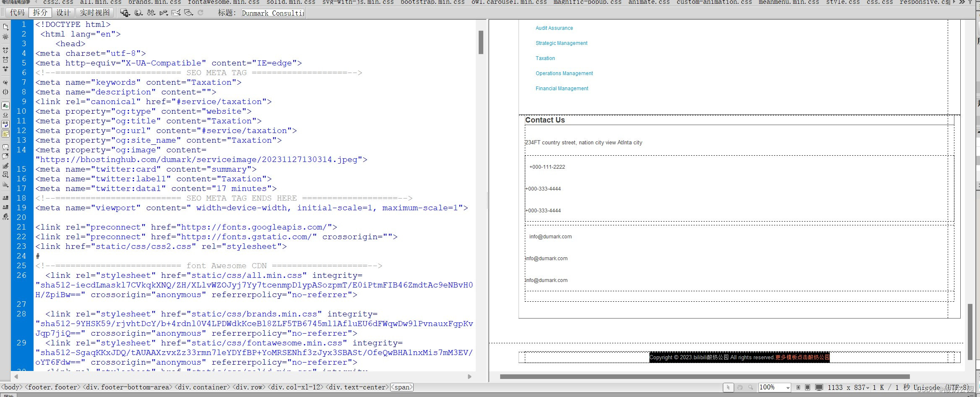Viewport: 980px width, 397px height.
Task: Choose the Select tool arrow in status bar
Action: pos(728,387)
